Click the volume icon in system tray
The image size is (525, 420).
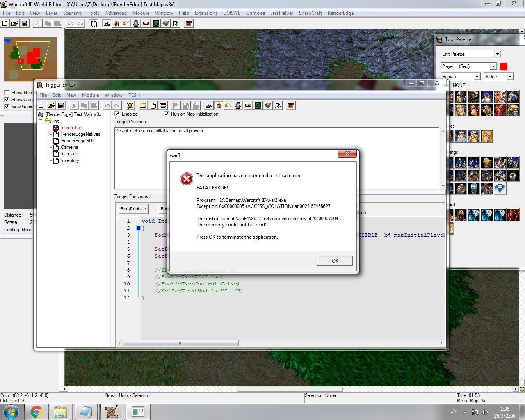click(x=485, y=412)
